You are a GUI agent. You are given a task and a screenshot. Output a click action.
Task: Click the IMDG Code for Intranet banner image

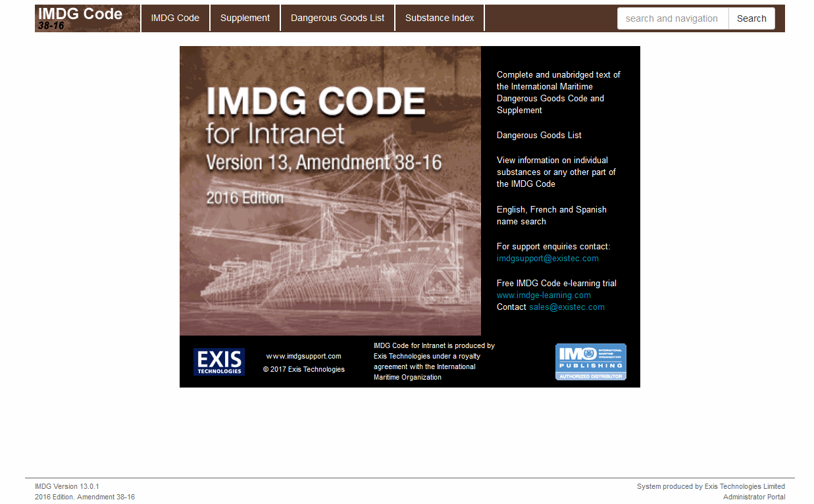click(330, 191)
